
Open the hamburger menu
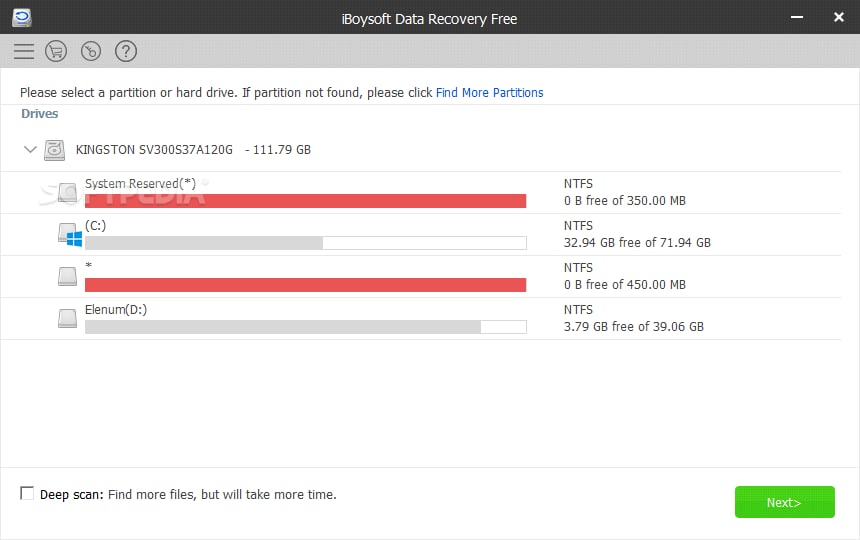click(x=24, y=51)
